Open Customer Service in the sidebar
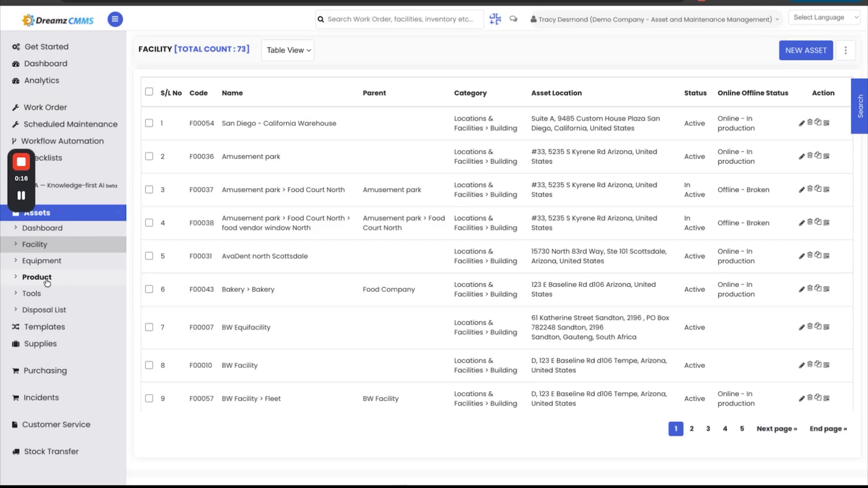 tap(56, 424)
